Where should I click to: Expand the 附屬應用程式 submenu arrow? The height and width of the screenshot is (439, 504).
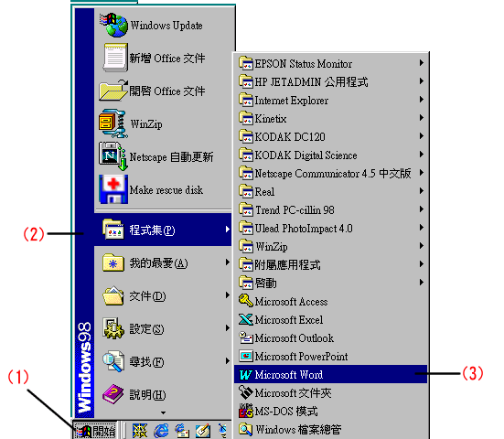(x=422, y=264)
